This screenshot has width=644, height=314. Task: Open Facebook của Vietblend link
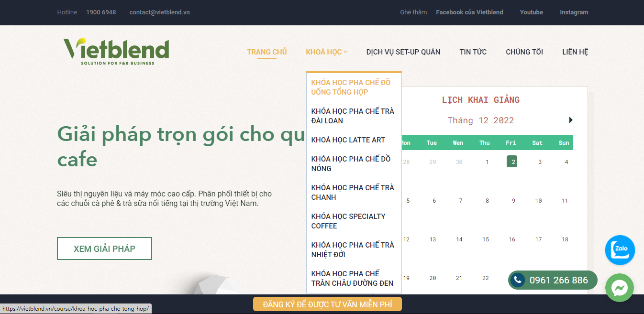click(x=469, y=12)
